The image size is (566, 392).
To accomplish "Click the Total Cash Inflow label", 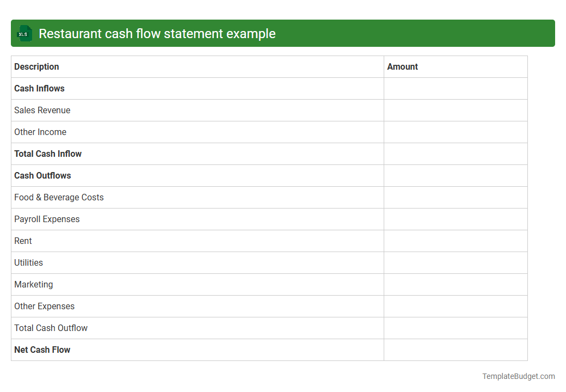I will coord(48,154).
